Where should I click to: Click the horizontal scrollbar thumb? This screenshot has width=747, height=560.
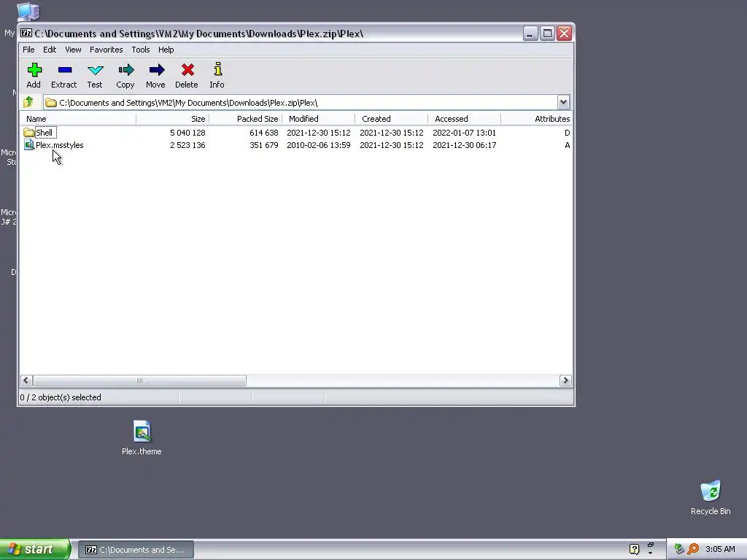139,381
